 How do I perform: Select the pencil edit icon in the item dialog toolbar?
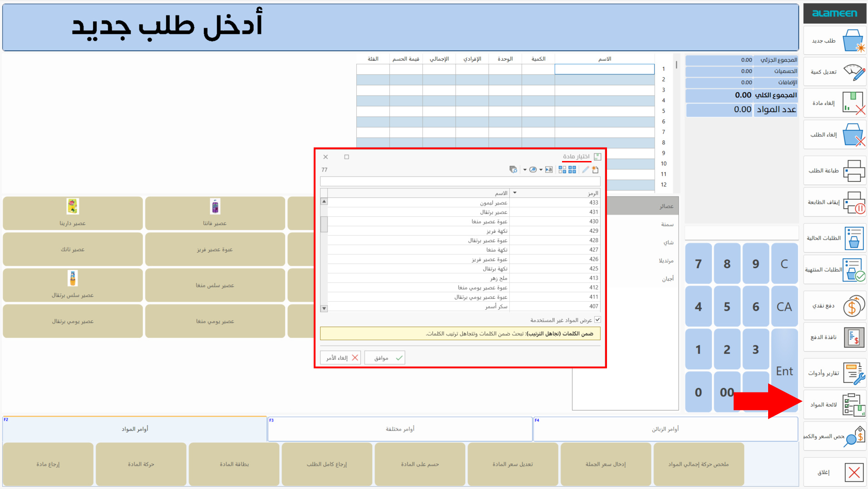pyautogui.click(x=585, y=170)
